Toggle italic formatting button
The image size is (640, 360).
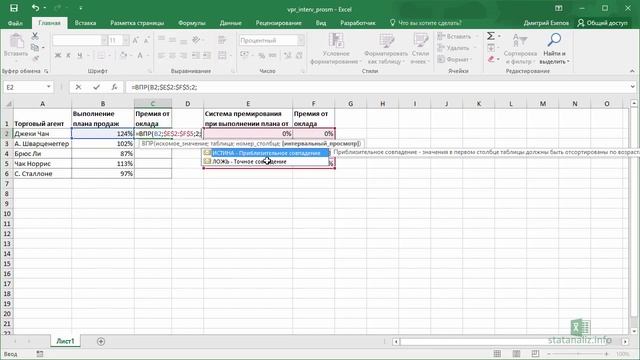tap(68, 55)
